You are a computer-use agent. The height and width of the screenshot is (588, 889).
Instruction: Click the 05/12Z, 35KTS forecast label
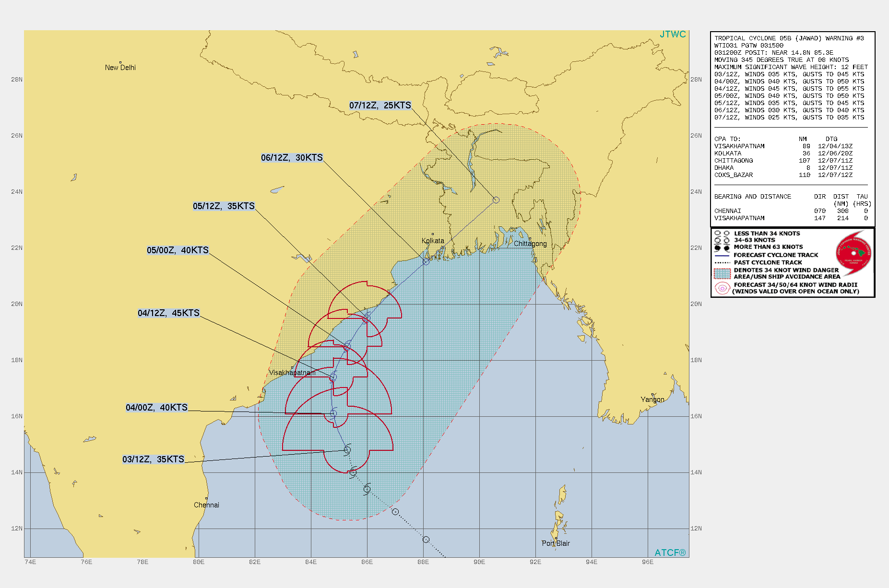point(224,206)
